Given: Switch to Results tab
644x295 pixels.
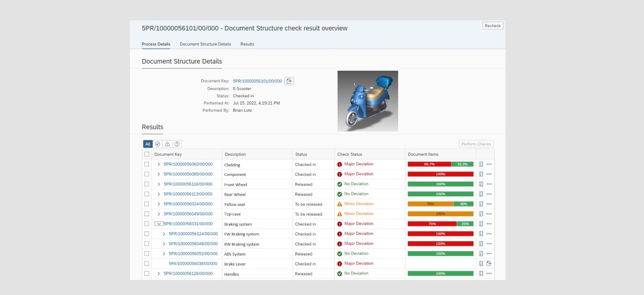Looking at the screenshot, I should pyautogui.click(x=247, y=44).
